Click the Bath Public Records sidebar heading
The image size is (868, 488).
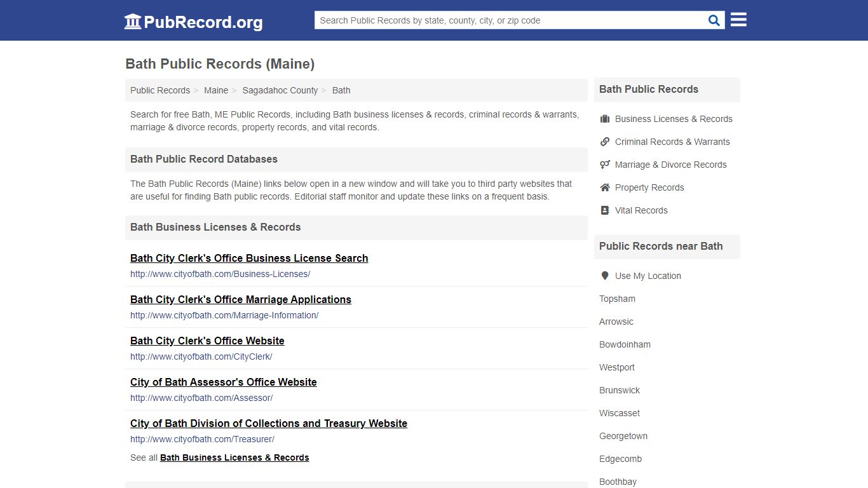click(x=649, y=89)
